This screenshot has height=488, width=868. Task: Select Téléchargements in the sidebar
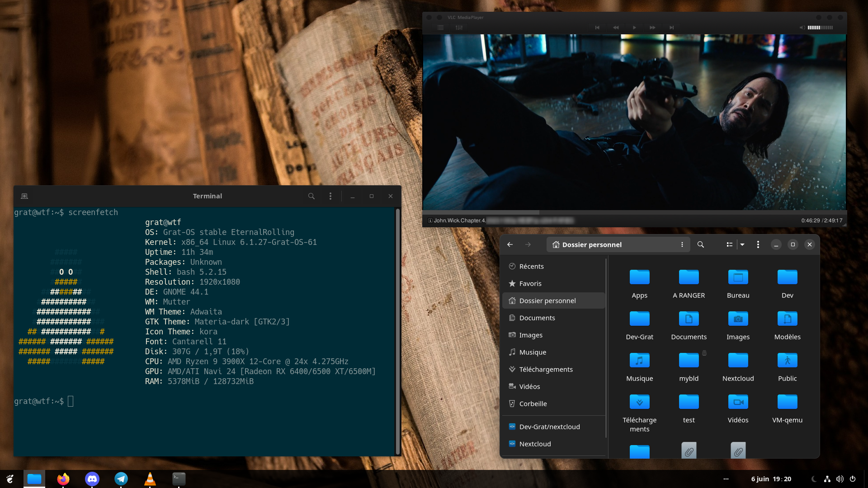[546, 369]
